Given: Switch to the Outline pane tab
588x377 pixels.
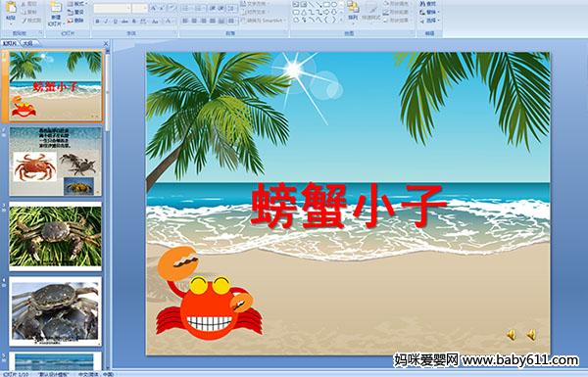Looking at the screenshot, I should (x=27, y=43).
